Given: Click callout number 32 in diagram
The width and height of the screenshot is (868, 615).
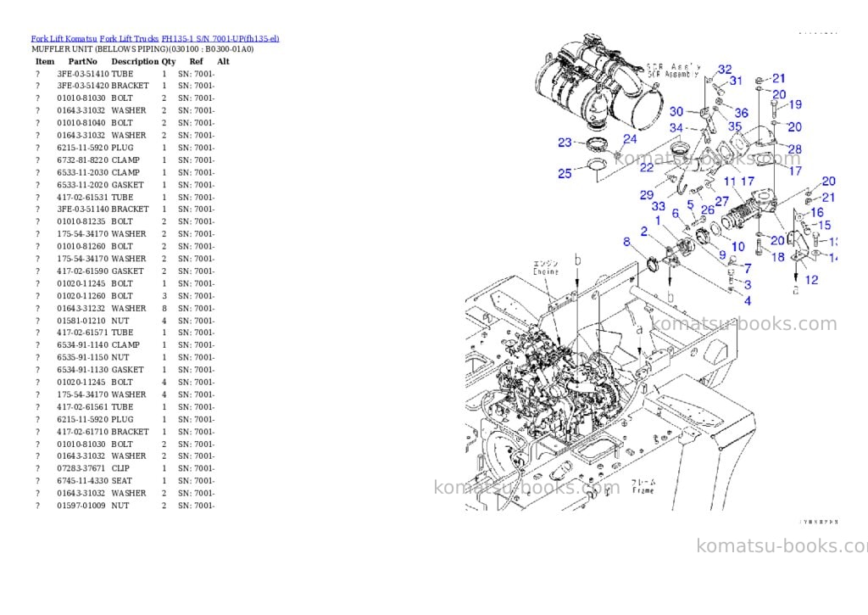Looking at the screenshot, I should (725, 70).
